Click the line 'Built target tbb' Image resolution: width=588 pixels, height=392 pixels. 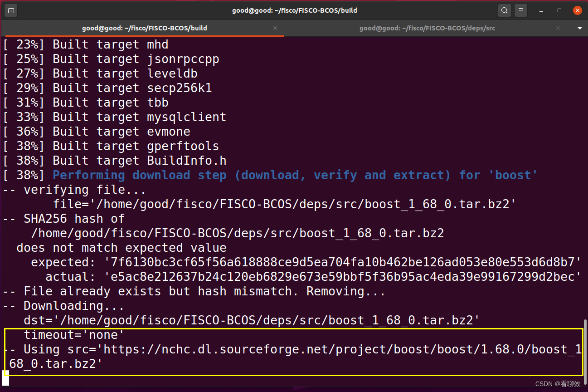click(86, 103)
